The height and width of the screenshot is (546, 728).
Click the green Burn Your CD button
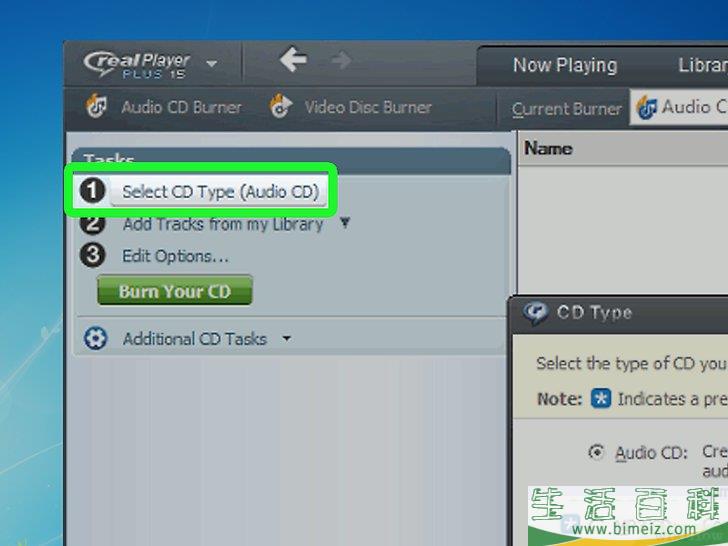coord(175,291)
